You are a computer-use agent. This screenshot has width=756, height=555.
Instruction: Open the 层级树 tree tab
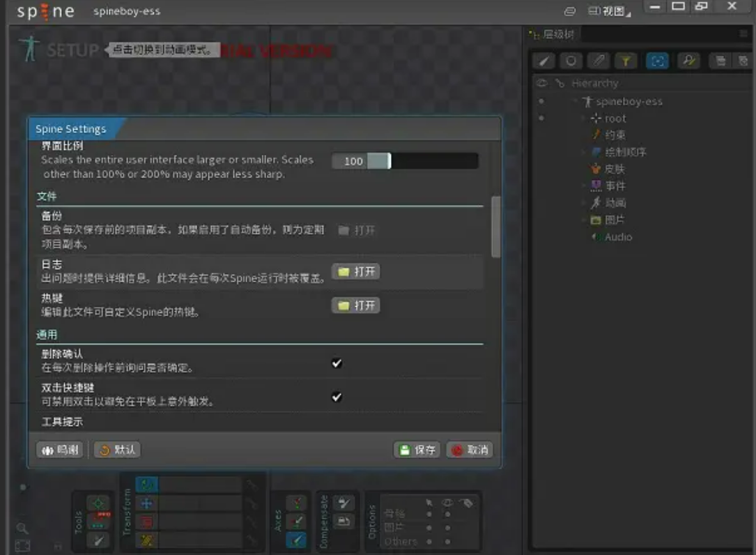553,34
